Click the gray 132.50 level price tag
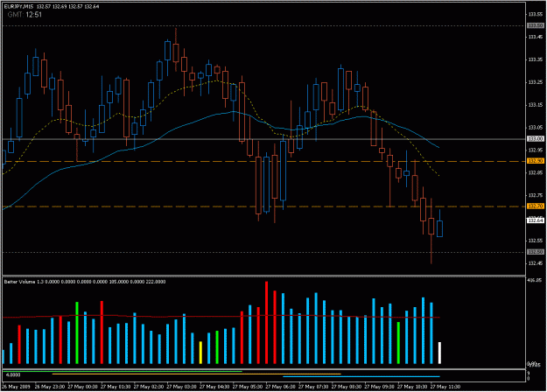The height and width of the screenshot is (392, 547). (536, 252)
